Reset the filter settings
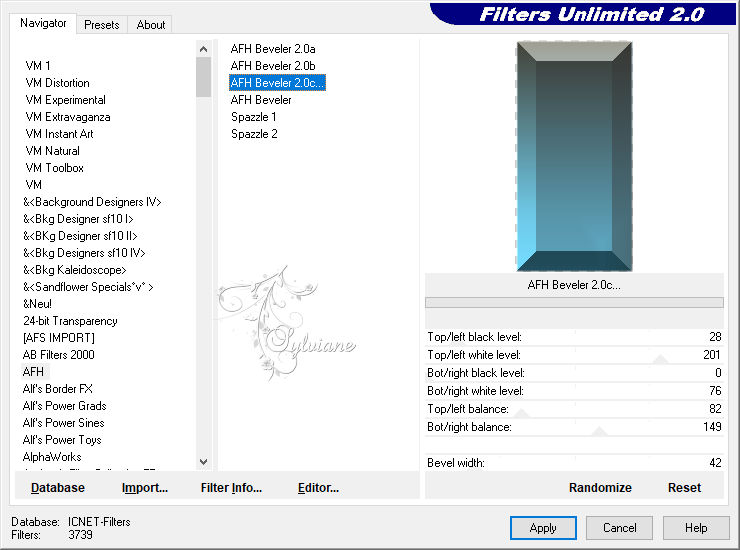 [x=684, y=488]
